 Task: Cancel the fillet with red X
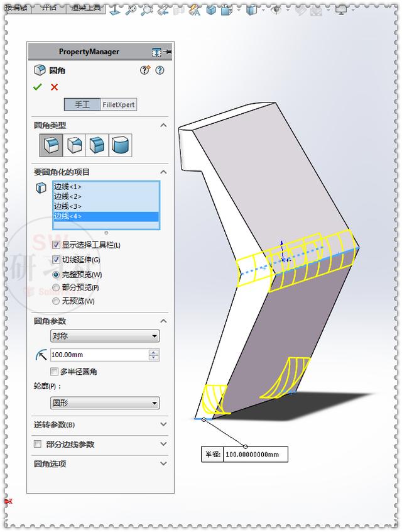(54, 87)
